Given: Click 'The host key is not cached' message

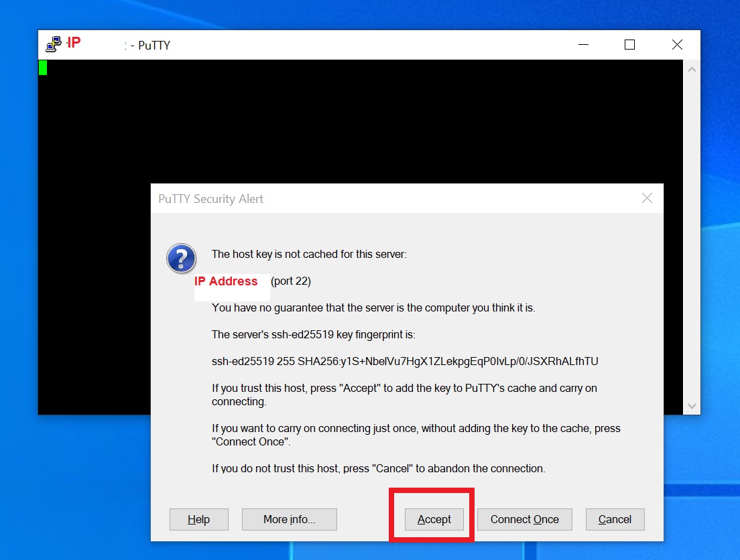Looking at the screenshot, I should [x=309, y=255].
